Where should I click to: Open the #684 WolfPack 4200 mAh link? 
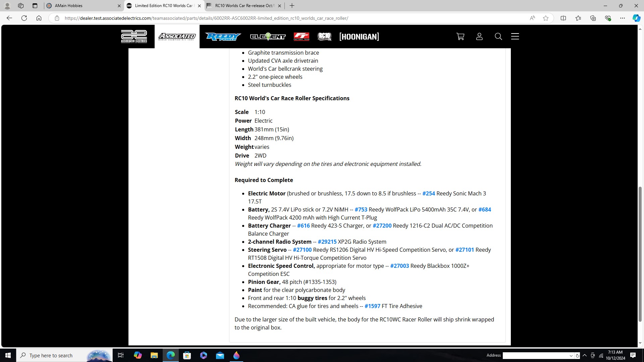click(485, 209)
